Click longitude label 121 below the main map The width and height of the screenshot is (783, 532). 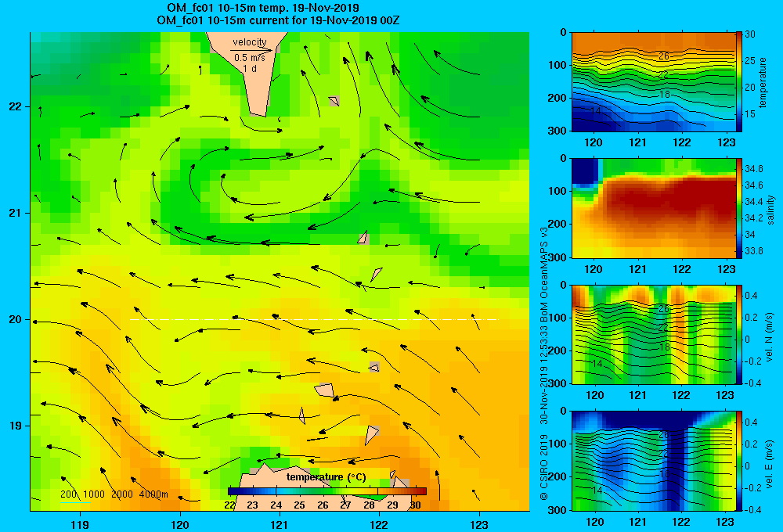point(280,524)
